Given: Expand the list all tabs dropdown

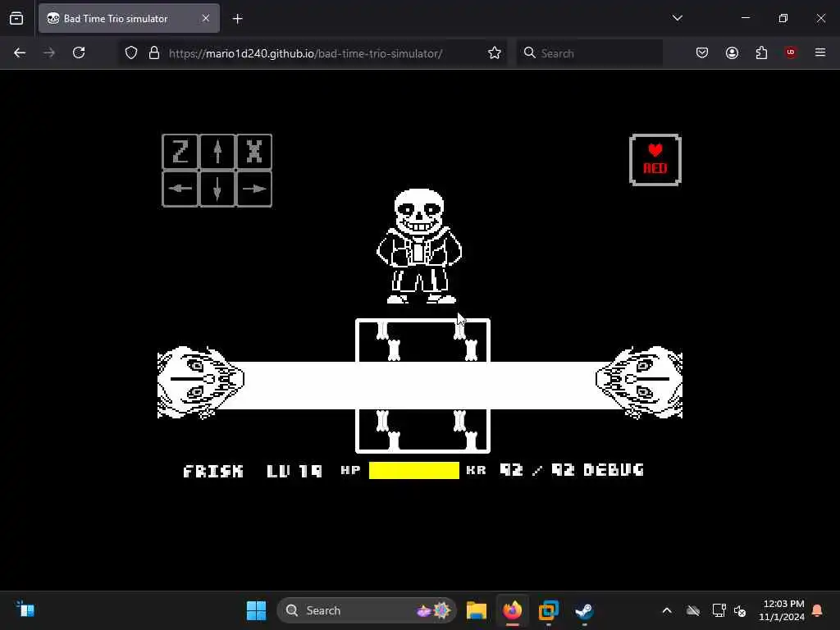Looking at the screenshot, I should click(x=677, y=18).
